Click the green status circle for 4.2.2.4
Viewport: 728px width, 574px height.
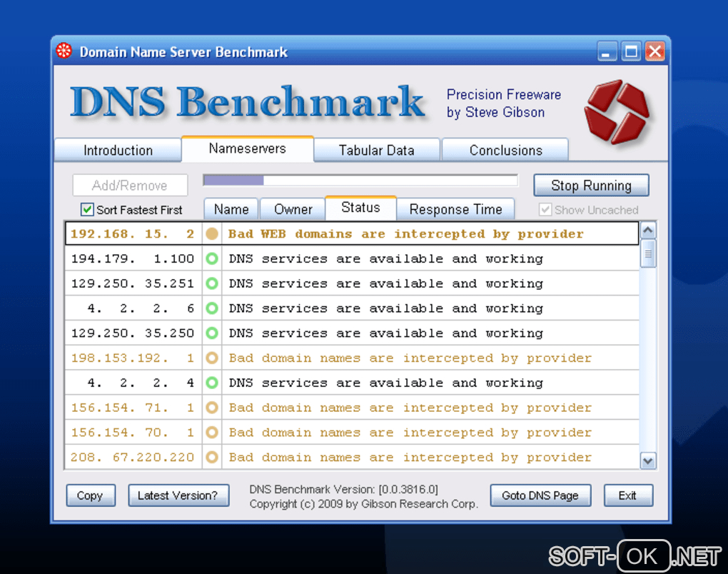(x=212, y=383)
